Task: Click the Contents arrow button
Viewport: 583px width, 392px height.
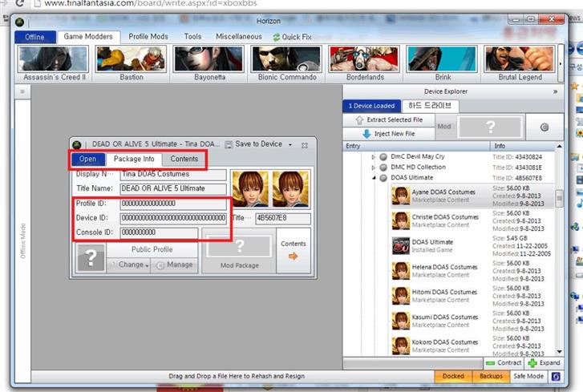Action: [294, 251]
